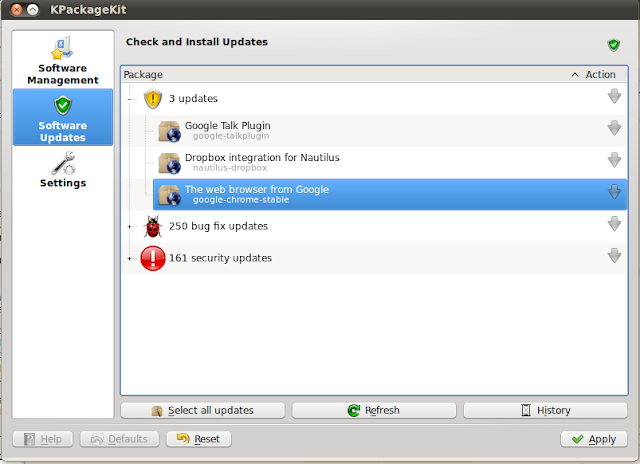Reset the pending changes
The height and width of the screenshot is (464, 640).
tap(199, 439)
